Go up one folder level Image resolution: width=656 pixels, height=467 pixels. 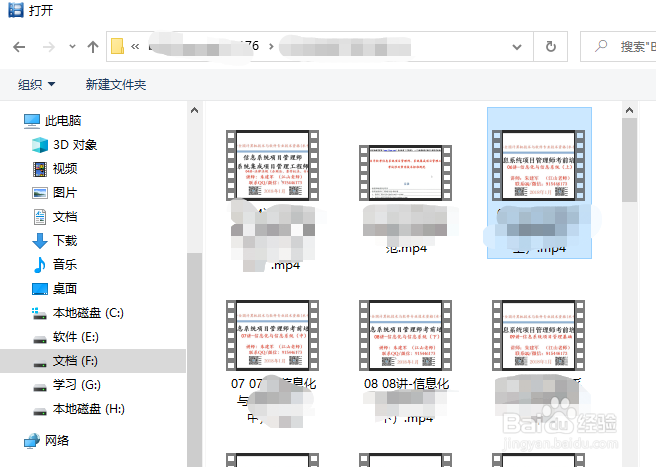coord(93,47)
